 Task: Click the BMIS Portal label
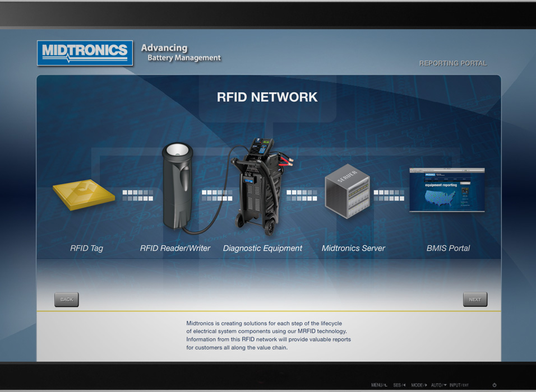(448, 248)
